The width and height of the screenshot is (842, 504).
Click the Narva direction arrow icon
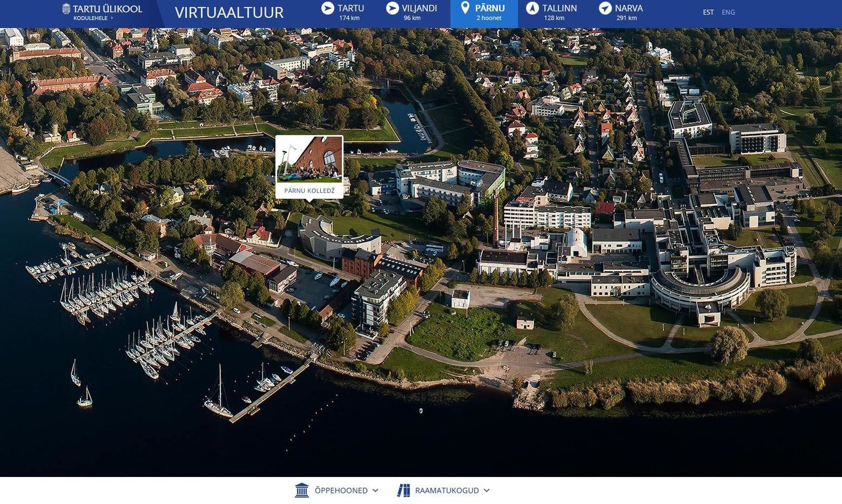coord(605,8)
